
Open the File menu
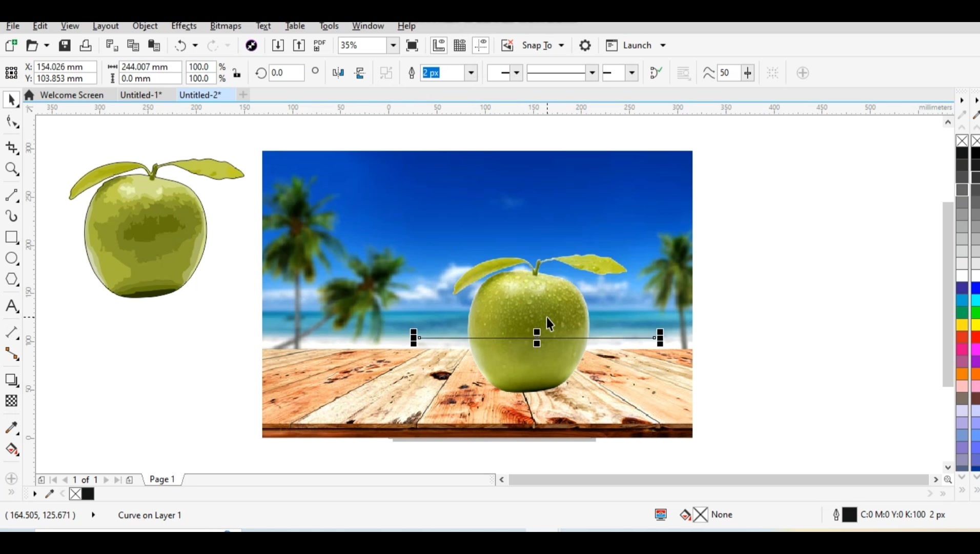pos(13,26)
